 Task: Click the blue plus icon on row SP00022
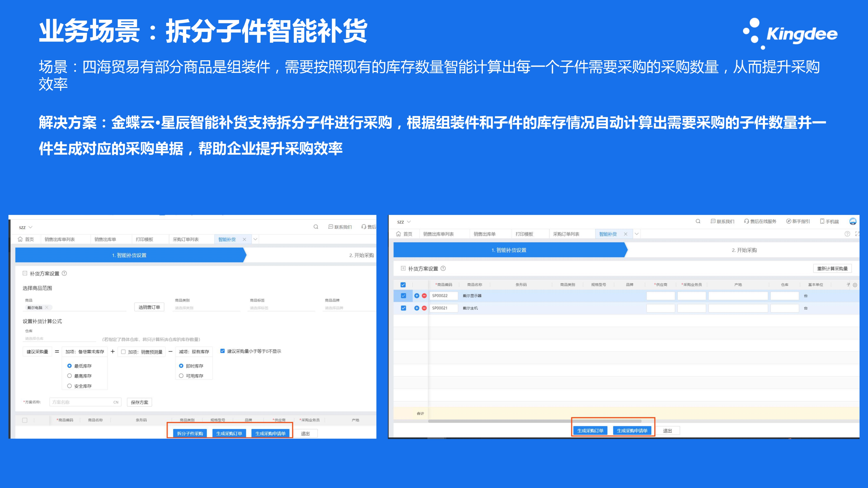(x=416, y=296)
